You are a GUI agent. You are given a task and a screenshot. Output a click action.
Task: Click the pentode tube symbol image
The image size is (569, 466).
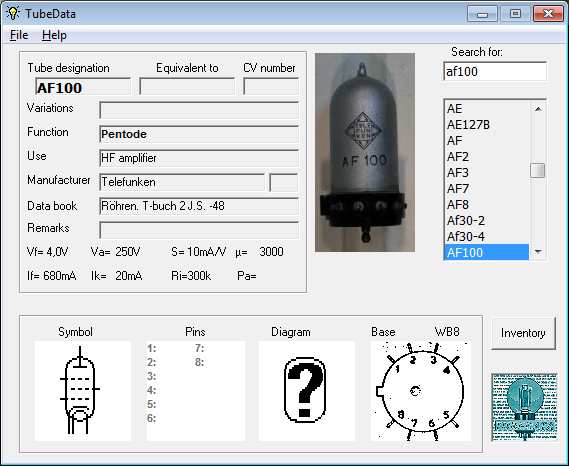[x=82, y=391]
